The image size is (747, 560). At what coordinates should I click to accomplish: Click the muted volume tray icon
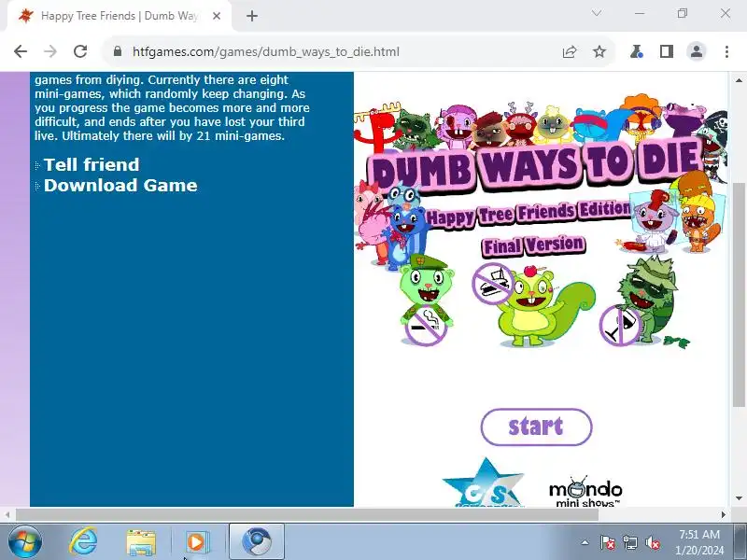pyautogui.click(x=653, y=542)
